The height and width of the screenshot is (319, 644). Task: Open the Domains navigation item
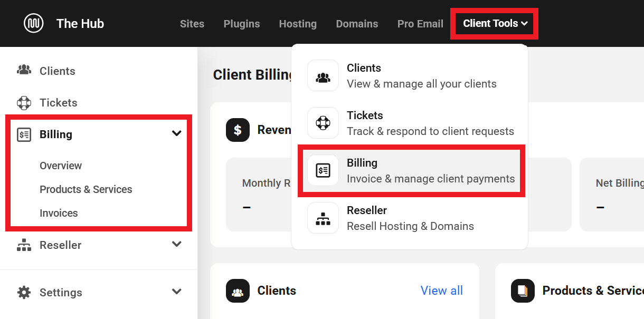(x=357, y=24)
